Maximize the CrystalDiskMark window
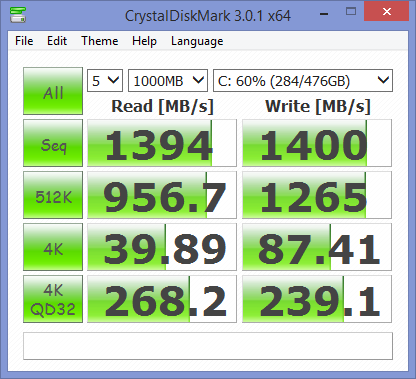 pos(351,12)
